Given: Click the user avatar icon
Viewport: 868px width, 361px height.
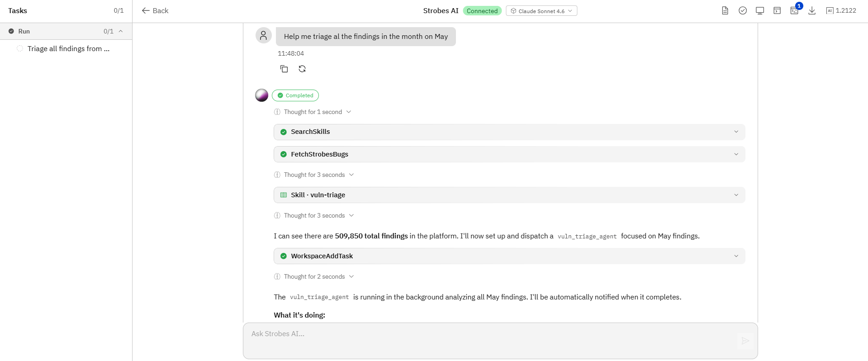Looking at the screenshot, I should [x=264, y=35].
